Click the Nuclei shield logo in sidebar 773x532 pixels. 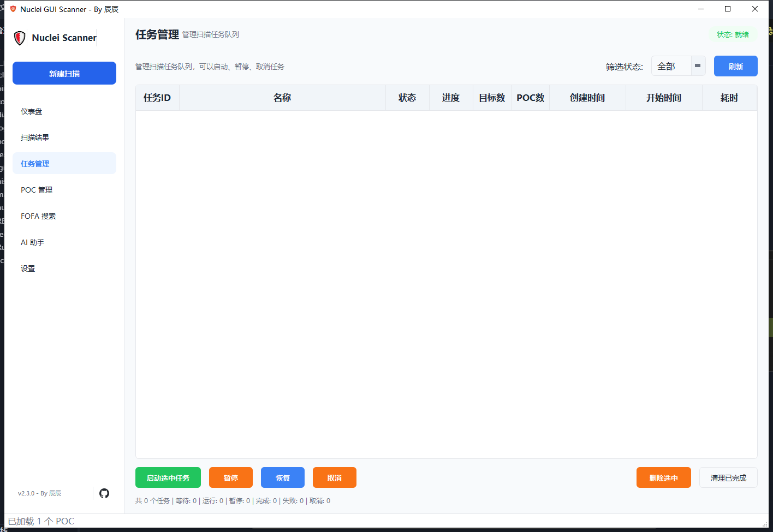pyautogui.click(x=19, y=38)
